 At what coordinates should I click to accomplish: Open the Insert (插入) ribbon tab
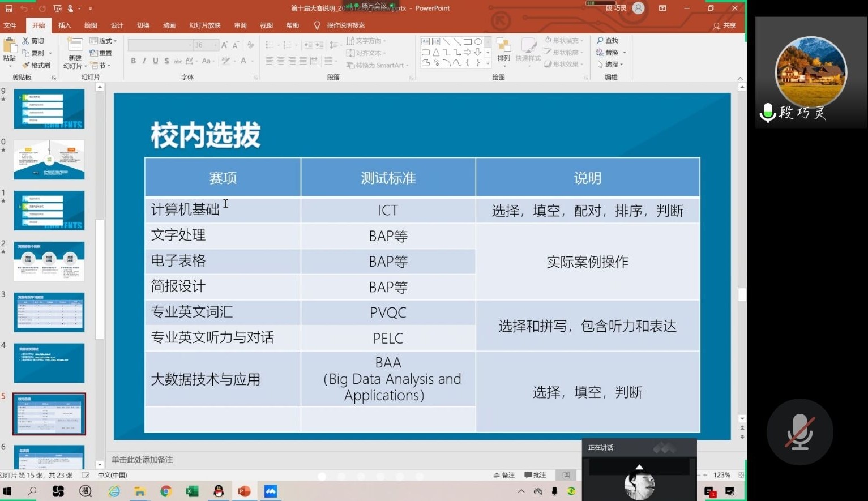[65, 25]
